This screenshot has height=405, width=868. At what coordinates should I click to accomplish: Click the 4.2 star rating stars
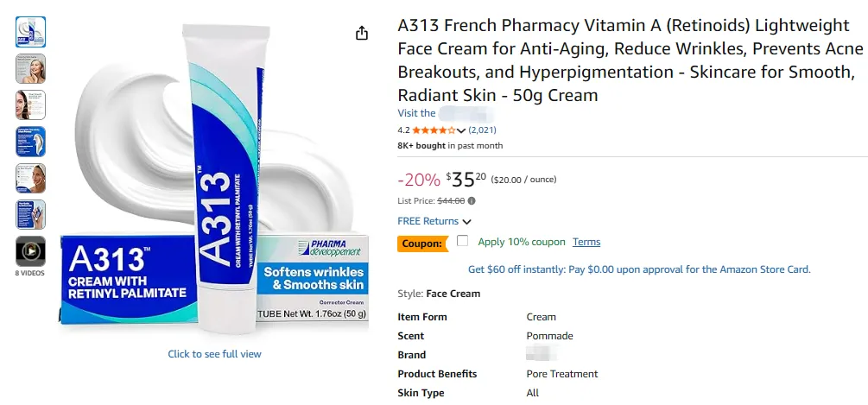pyautogui.click(x=434, y=130)
